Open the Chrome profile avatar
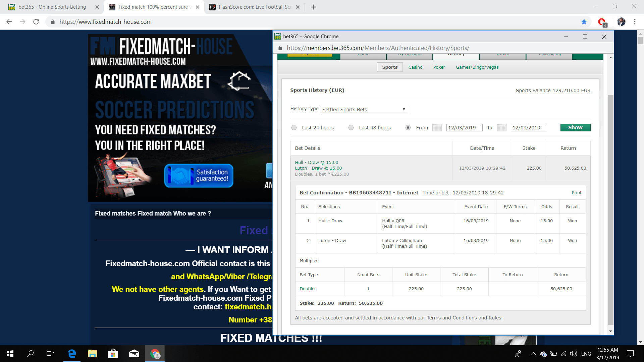Screen dimensions: 644x362 coord(621,22)
